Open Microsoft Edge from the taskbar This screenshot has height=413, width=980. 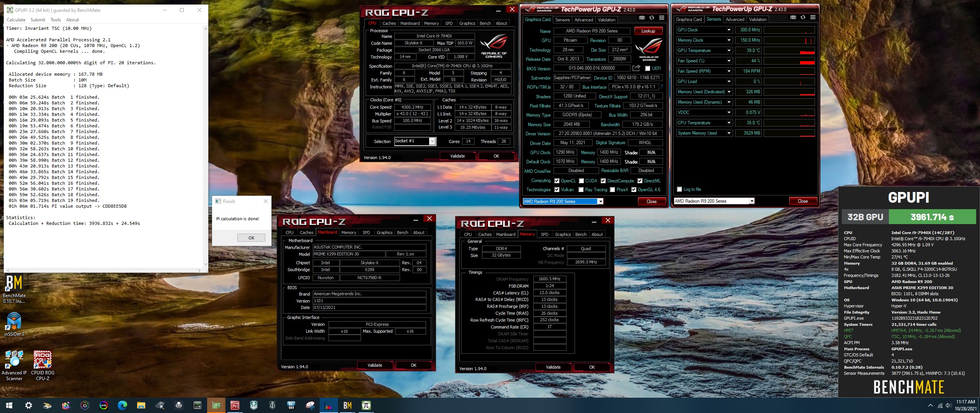point(122,405)
